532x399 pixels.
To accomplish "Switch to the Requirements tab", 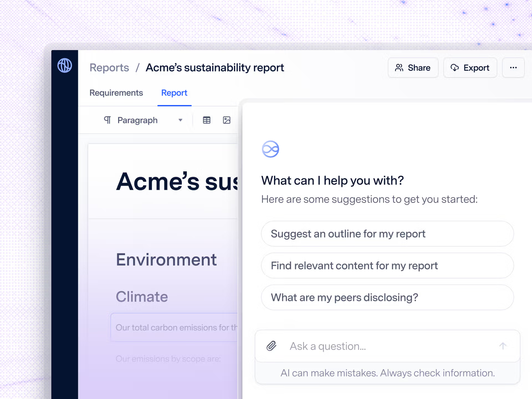I will [x=116, y=93].
